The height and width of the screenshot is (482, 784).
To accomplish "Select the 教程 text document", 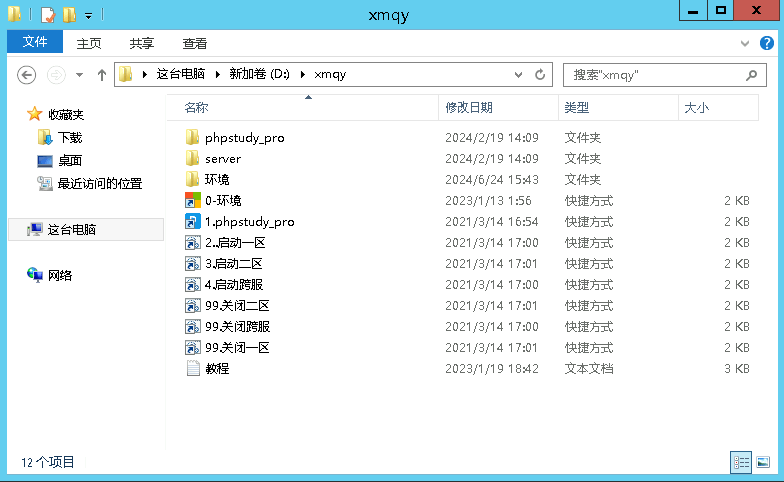I will click(x=193, y=369).
